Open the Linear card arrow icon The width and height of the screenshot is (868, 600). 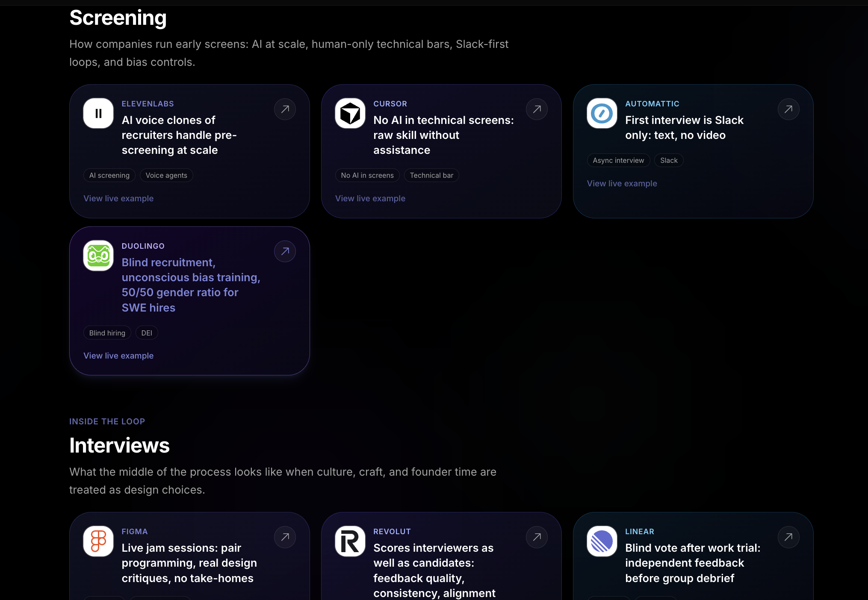pos(789,537)
